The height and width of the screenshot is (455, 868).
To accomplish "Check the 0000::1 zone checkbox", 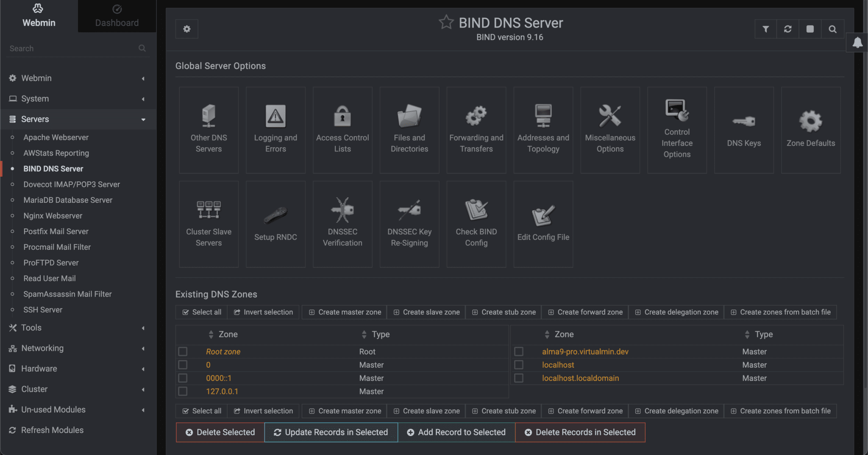I will click(x=183, y=378).
